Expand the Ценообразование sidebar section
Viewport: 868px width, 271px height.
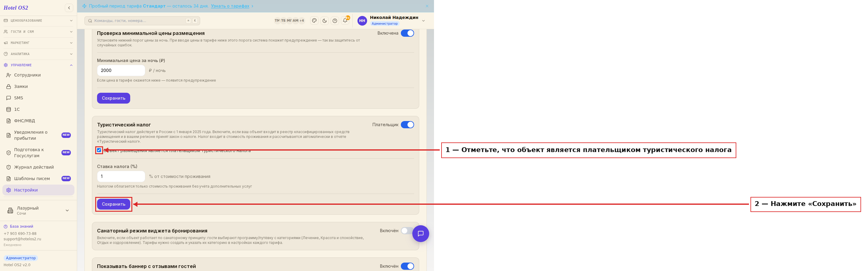[38, 20]
